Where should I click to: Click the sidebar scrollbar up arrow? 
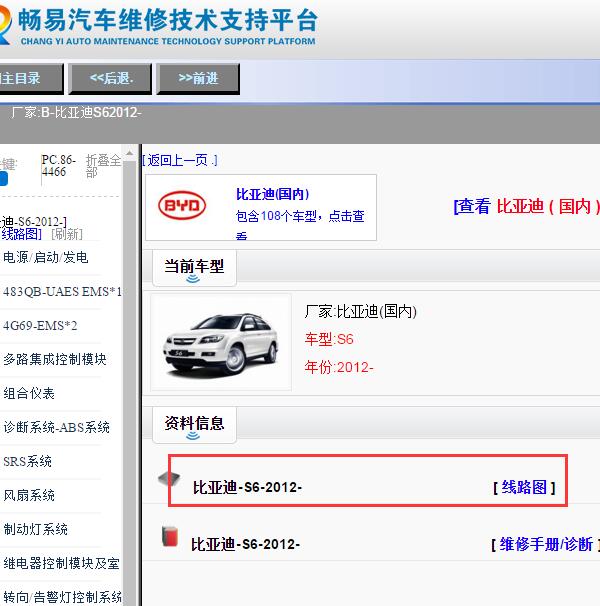coord(130,153)
